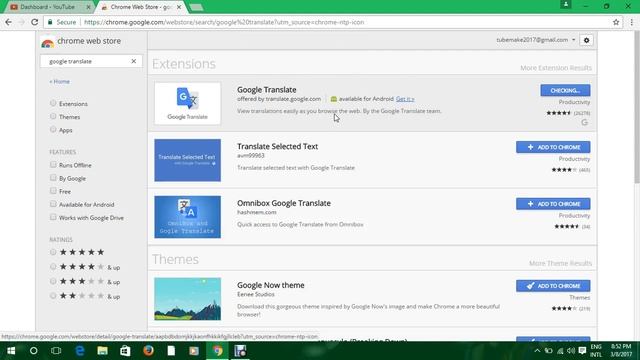Enable Runs Offline checkbox

click(x=53, y=164)
